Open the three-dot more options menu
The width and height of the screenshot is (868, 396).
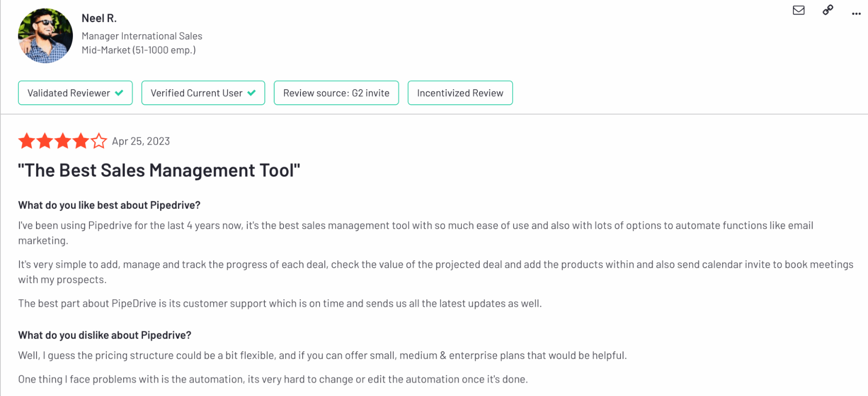[856, 13]
